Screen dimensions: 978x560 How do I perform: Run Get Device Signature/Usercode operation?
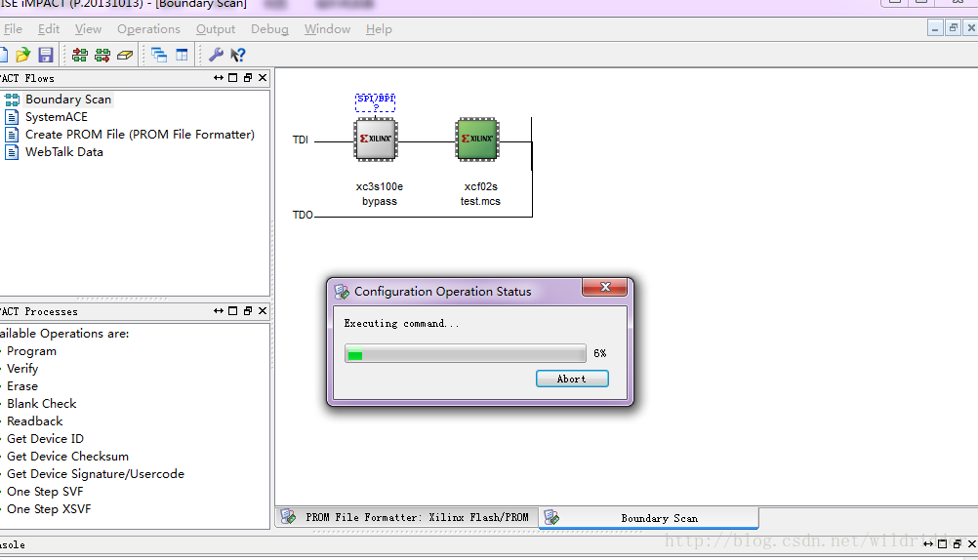click(x=96, y=473)
